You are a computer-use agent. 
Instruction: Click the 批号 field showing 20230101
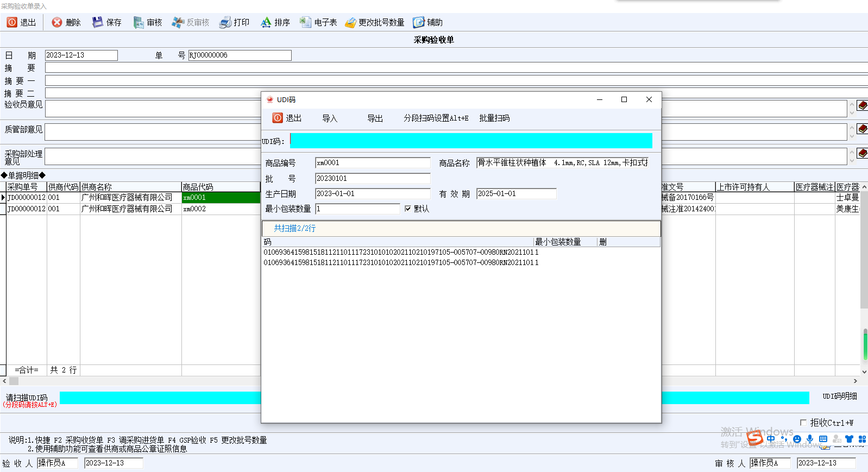point(373,178)
